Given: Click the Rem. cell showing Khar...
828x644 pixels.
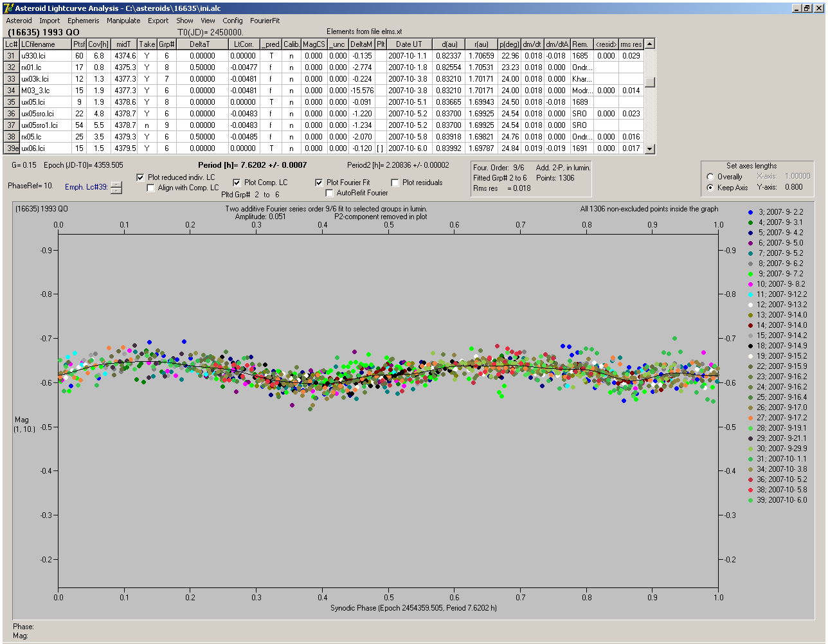Looking at the screenshot, I should (x=582, y=79).
